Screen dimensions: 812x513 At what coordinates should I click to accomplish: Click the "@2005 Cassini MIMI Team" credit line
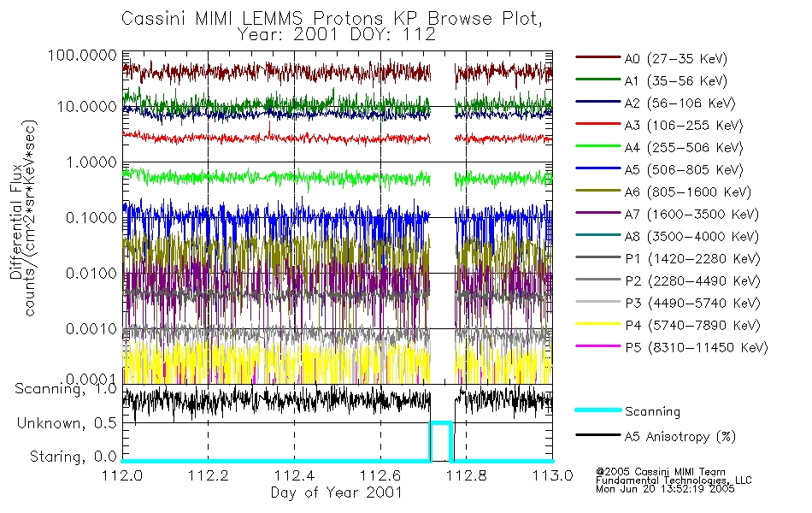660,472
